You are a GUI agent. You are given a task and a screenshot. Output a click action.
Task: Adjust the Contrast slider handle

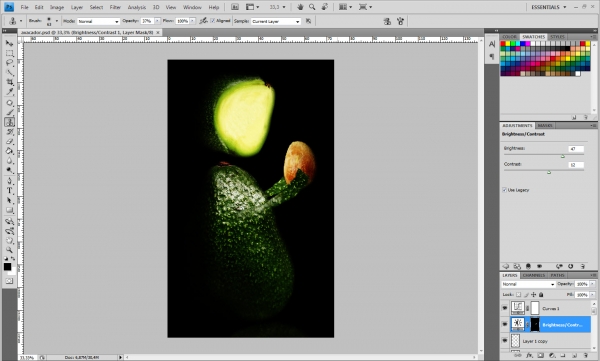point(549,172)
